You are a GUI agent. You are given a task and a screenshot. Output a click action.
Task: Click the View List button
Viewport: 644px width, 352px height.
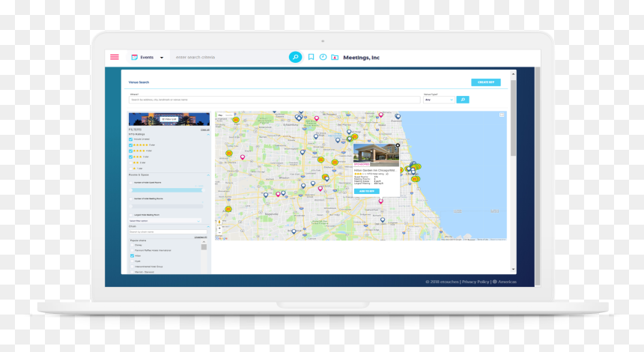(x=168, y=119)
